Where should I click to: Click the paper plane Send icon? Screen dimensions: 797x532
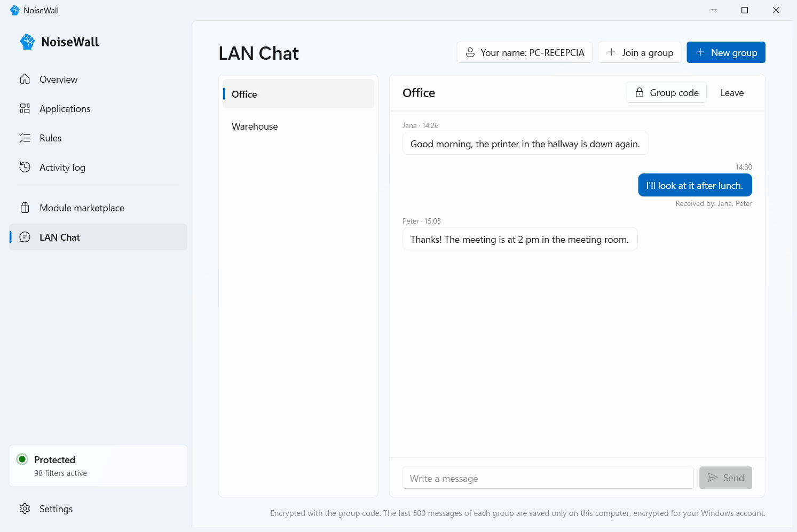pos(713,478)
